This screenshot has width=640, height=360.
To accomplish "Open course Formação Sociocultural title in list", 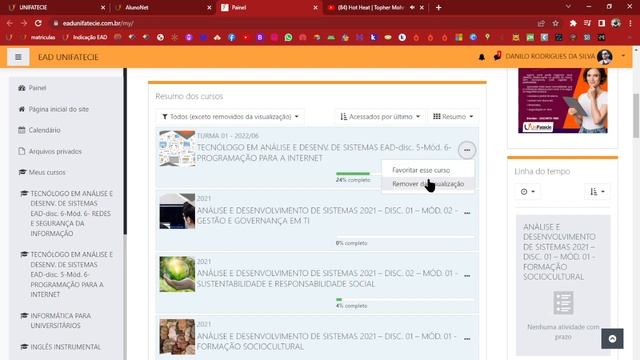I will (x=327, y=341).
